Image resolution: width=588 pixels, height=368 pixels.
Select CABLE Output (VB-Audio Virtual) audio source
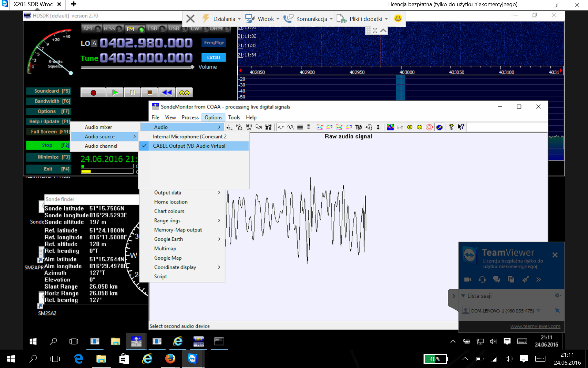pyautogui.click(x=194, y=146)
